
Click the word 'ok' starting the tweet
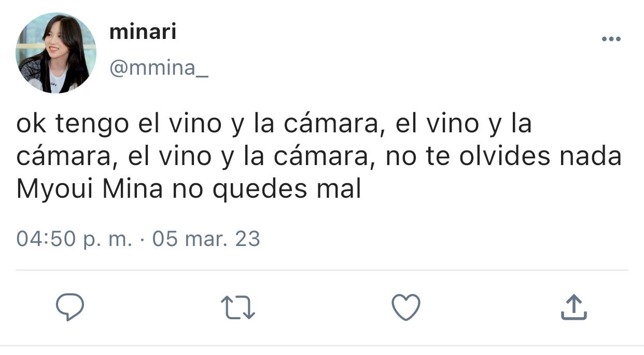pyautogui.click(x=32, y=125)
